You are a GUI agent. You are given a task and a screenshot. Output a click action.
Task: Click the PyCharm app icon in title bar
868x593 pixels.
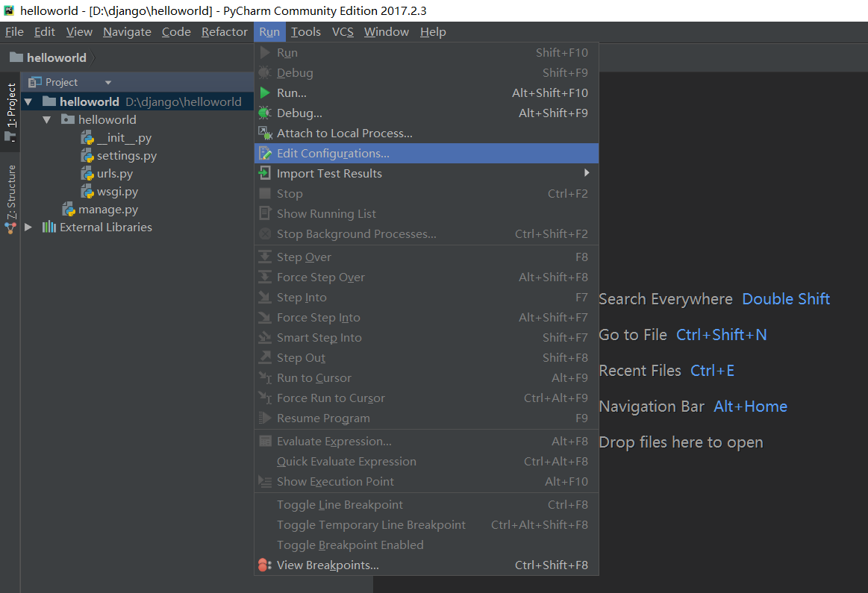pos(9,10)
